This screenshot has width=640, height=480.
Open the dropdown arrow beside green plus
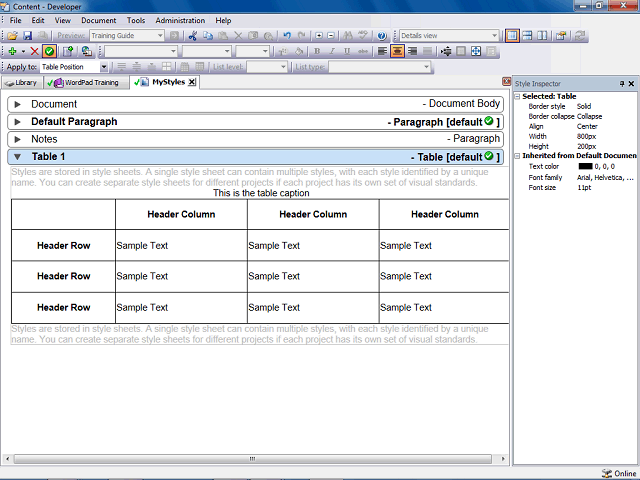point(23,51)
